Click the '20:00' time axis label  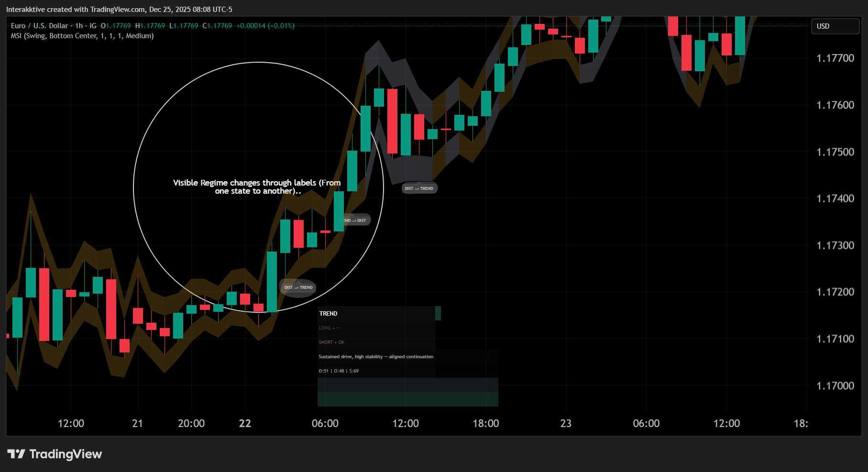pos(191,423)
